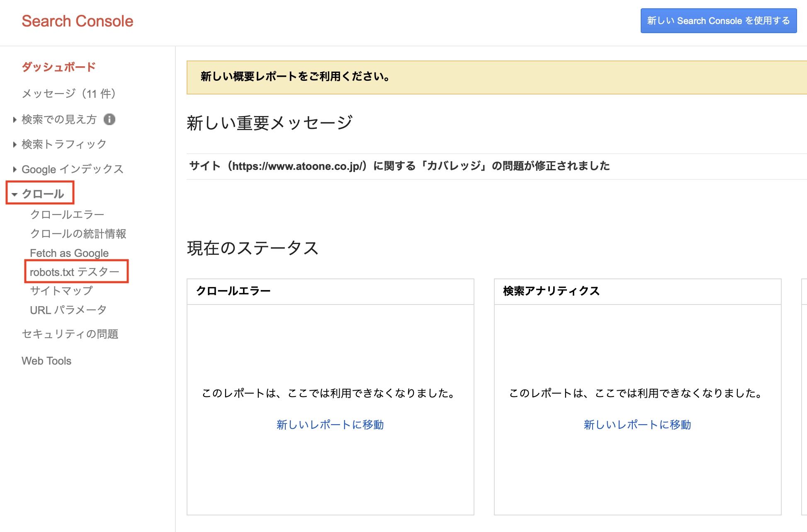807x532 pixels.
Task: Select Google インデックス in the sidebar
Action: [73, 169]
